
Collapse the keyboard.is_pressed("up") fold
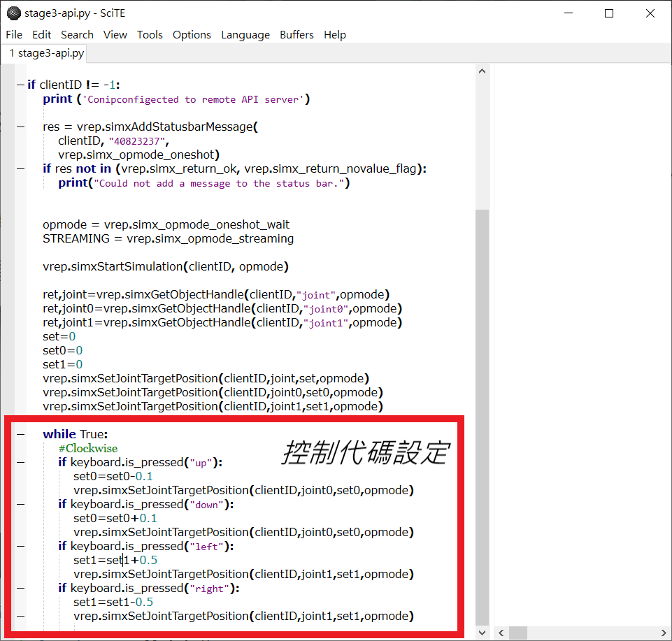coord(20,462)
